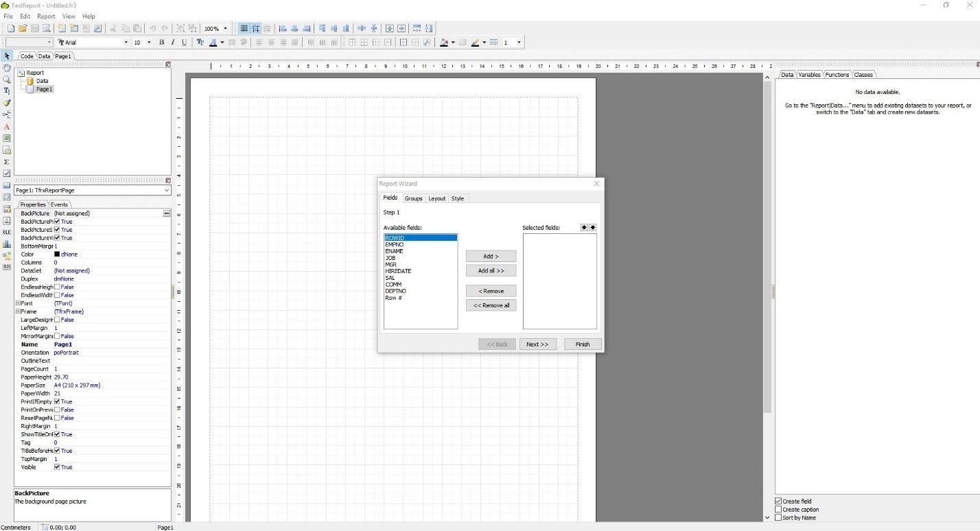Click the New report icon
Screen dimensions: 980x531
pyautogui.click(x=10, y=28)
